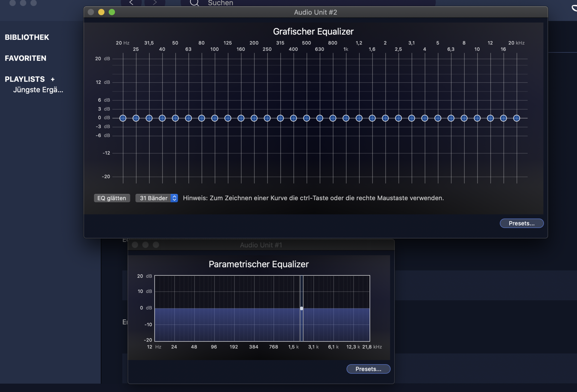Select the 40 Hz band slider handle

click(162, 118)
